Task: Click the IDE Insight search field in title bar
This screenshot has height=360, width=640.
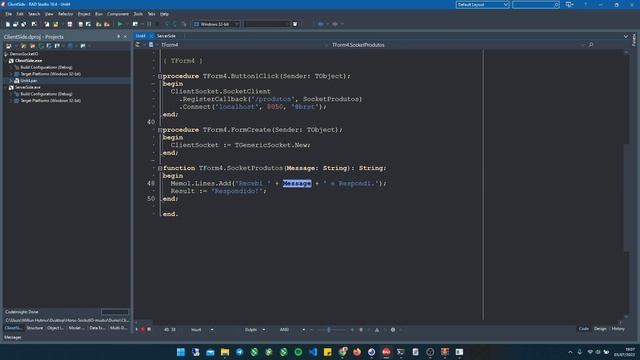Action: pos(536,4)
